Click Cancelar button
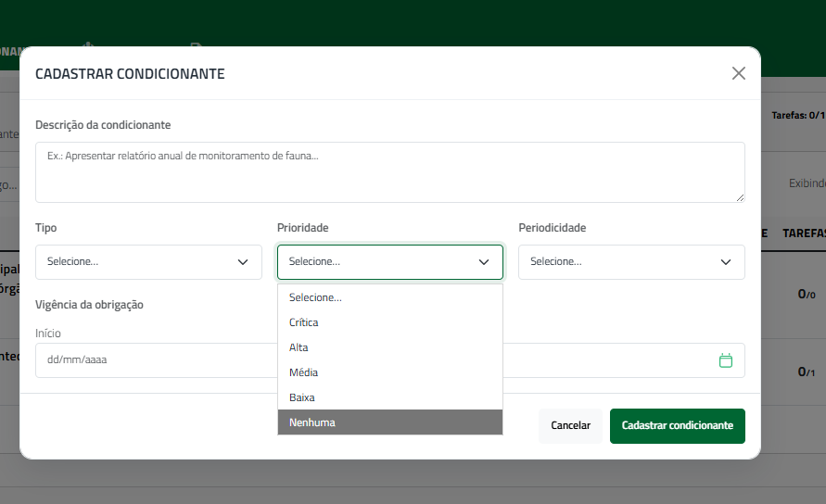 tap(570, 425)
